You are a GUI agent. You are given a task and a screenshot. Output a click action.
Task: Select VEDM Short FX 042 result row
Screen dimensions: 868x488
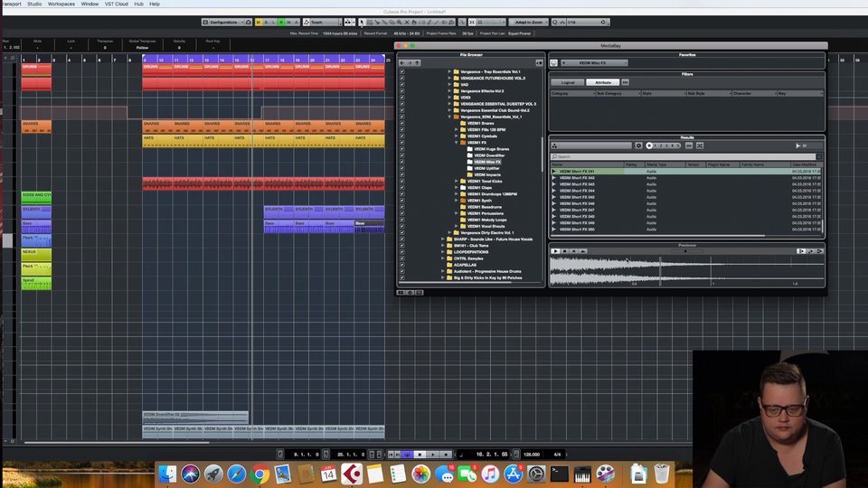[686, 178]
